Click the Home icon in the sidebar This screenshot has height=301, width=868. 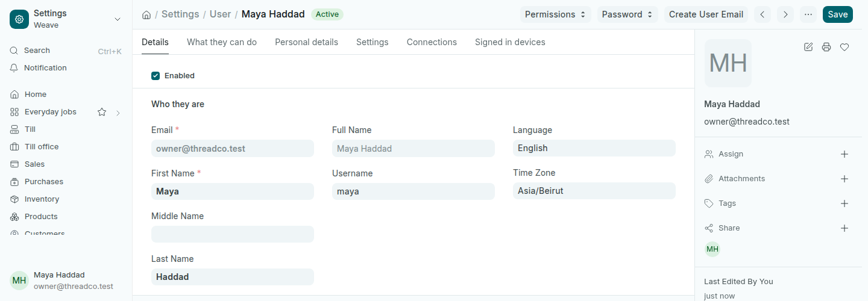14,95
